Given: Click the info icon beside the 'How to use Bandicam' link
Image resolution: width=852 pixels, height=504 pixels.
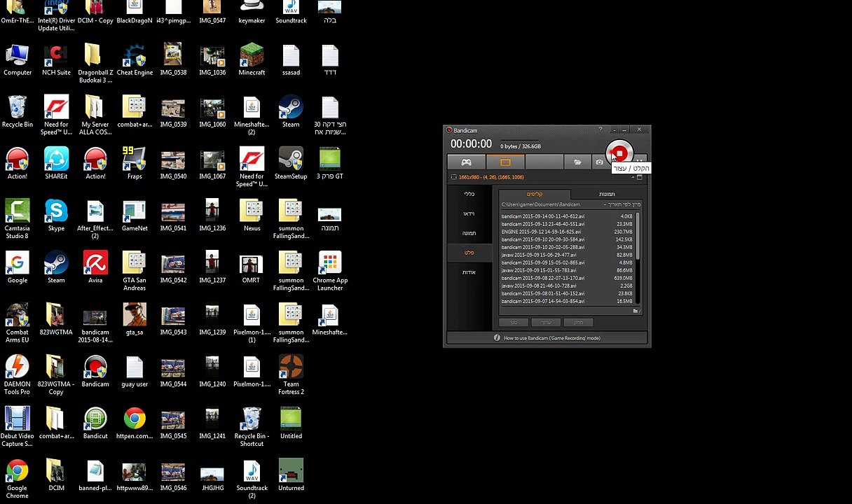Looking at the screenshot, I should tap(497, 338).
